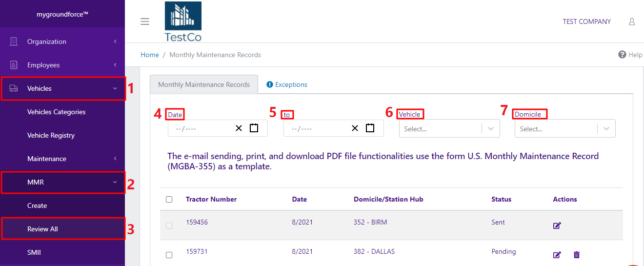Click the Employees badge icon
644x266 pixels.
pos(14,65)
